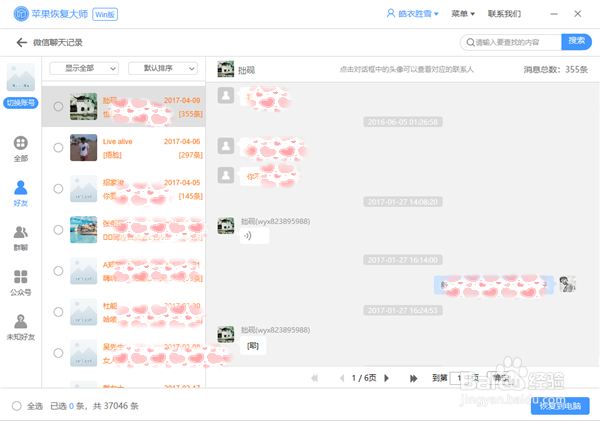Toggle the 全选 select-all radio
The height and width of the screenshot is (421, 600).
[x=16, y=406]
